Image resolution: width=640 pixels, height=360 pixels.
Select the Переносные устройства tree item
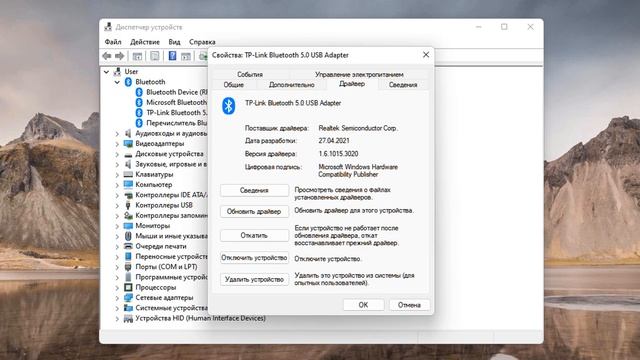pos(171,257)
